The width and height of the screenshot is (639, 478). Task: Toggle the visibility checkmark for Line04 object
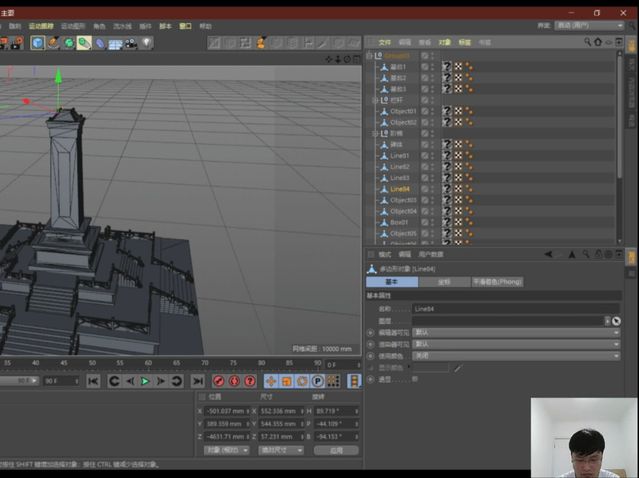pyautogui.click(x=425, y=188)
